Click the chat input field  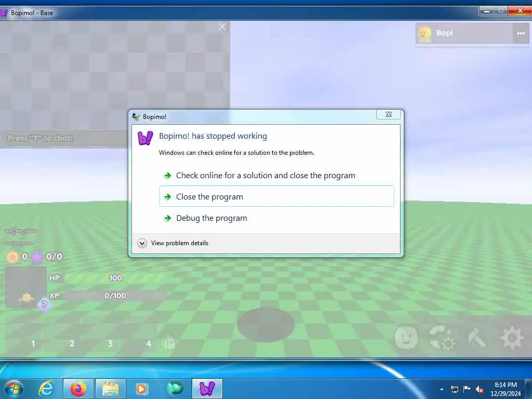(x=64, y=138)
